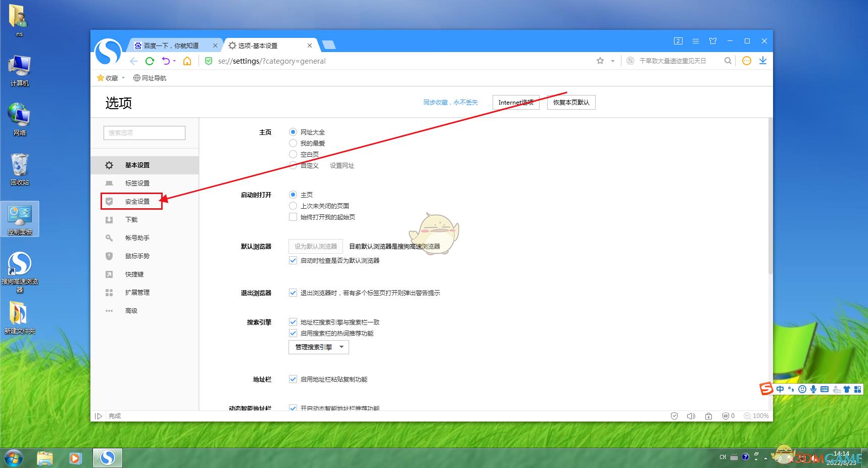This screenshot has height=468, width=868.
Task: Open the downloads arrow icon in toolbar
Action: [763, 61]
